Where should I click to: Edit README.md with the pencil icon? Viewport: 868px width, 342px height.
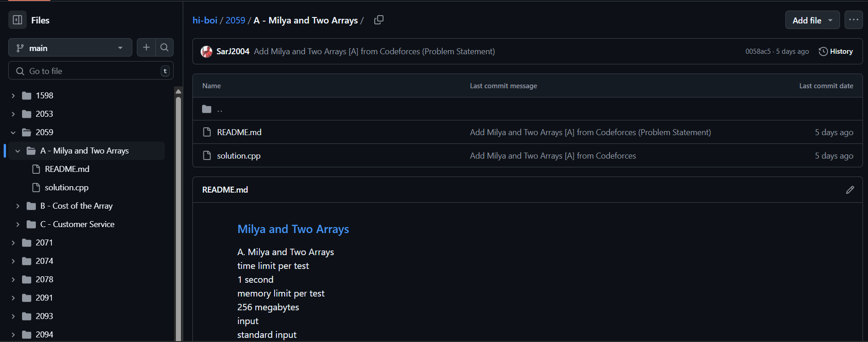850,190
